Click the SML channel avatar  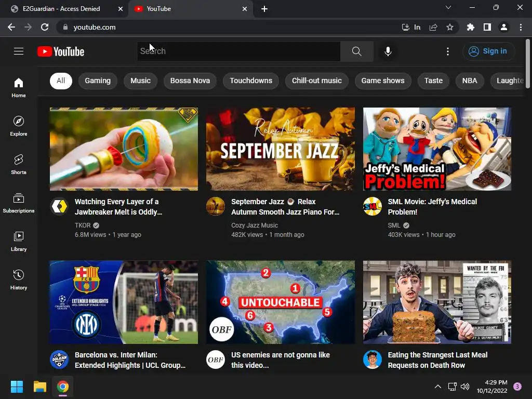pos(372,206)
